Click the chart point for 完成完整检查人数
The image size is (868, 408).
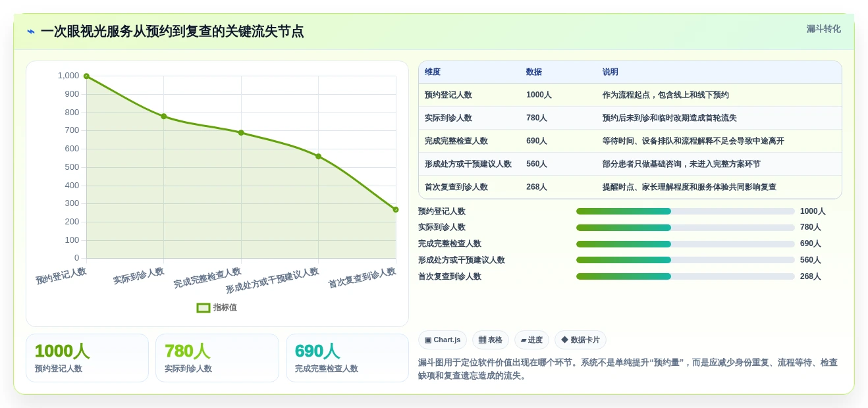[x=241, y=133]
